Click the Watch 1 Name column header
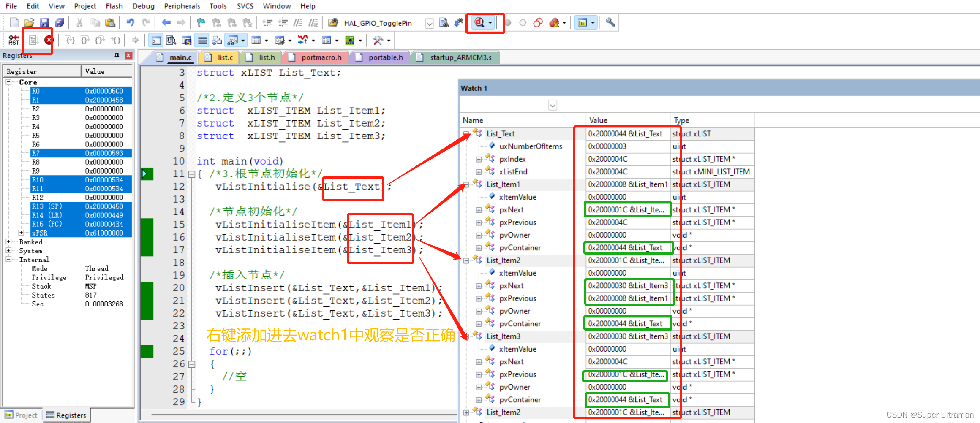This screenshot has height=423, width=980. tap(523, 120)
